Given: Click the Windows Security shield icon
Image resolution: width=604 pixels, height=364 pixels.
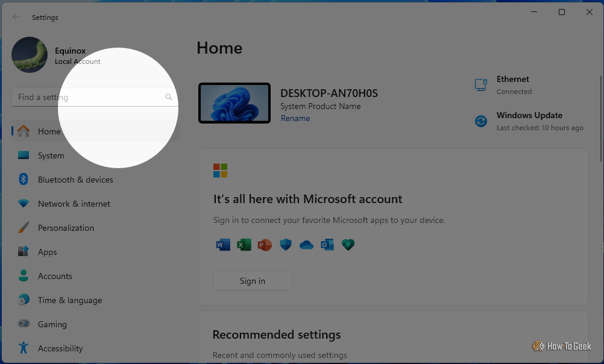Looking at the screenshot, I should click(285, 245).
